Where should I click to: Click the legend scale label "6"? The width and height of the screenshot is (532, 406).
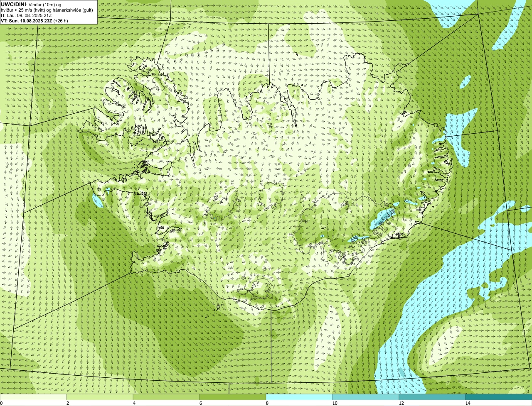tap(200, 403)
